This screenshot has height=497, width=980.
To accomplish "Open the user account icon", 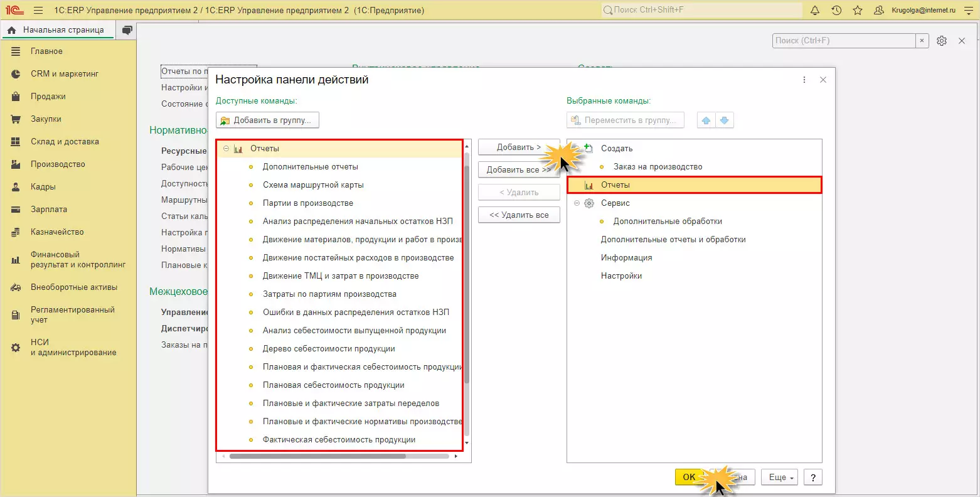I will [x=878, y=10].
